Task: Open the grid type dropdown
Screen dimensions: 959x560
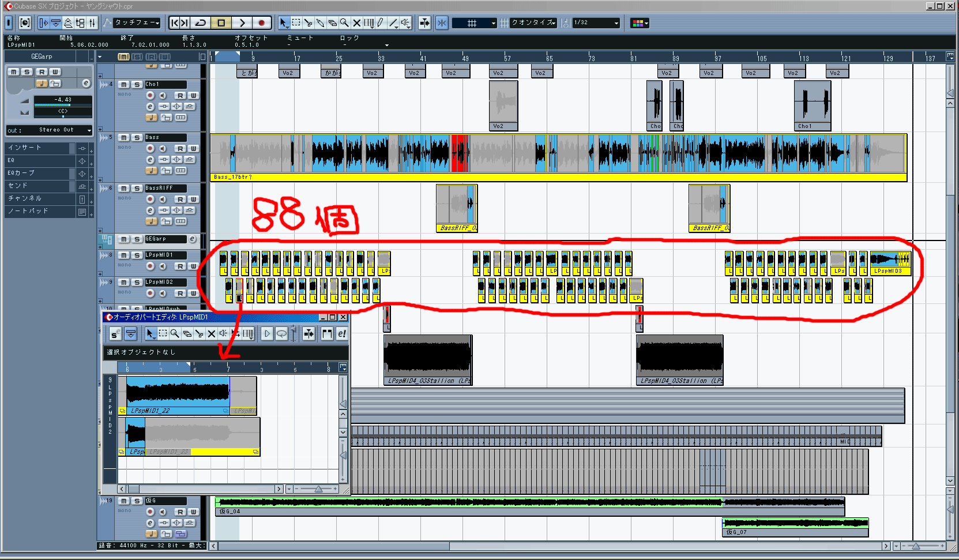Action: pos(534,23)
